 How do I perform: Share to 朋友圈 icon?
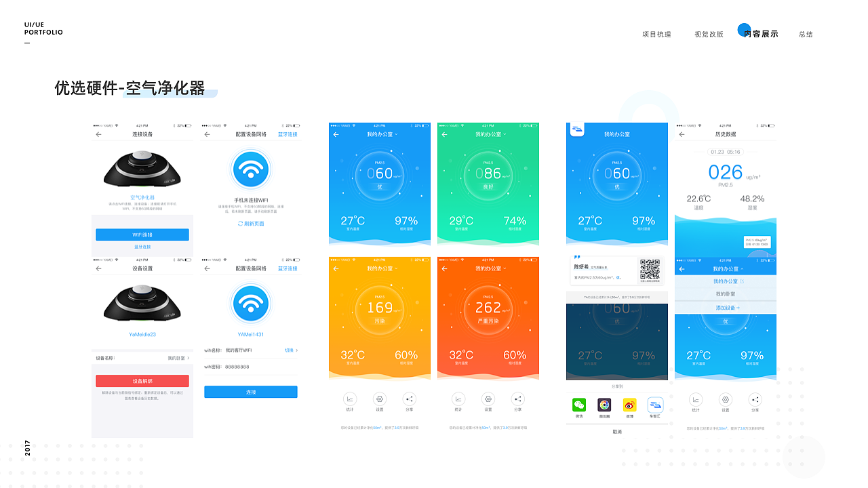click(x=604, y=405)
